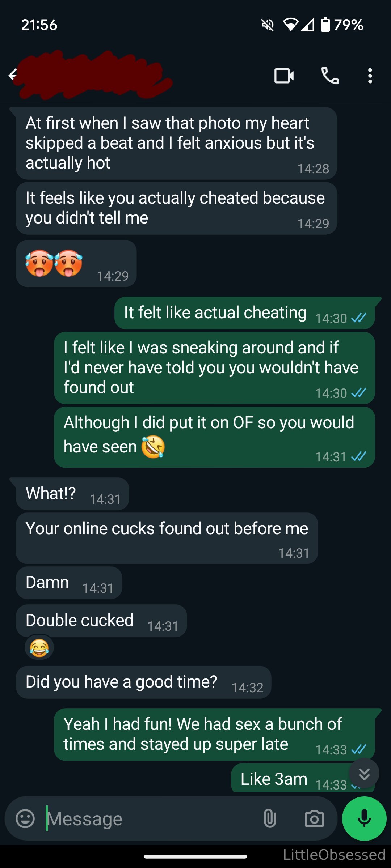The image size is (391, 868).
Task: Tap the 'Like 3am' sent message
Action: pos(303,778)
